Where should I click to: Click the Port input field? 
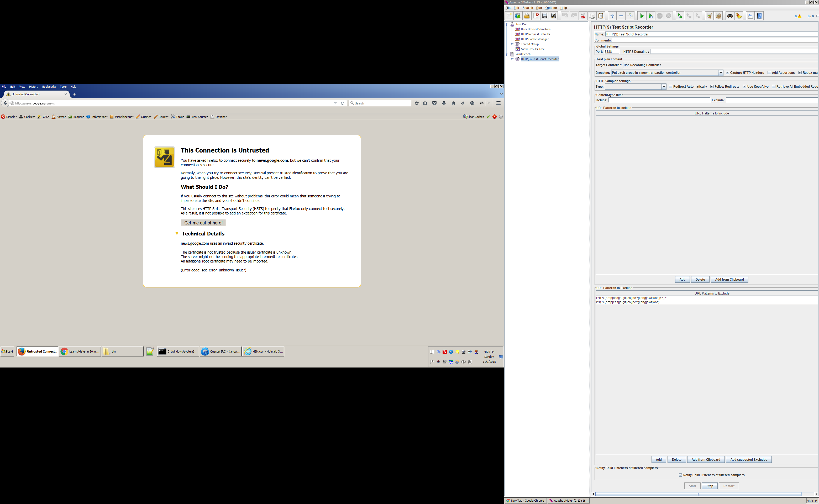[x=612, y=52]
